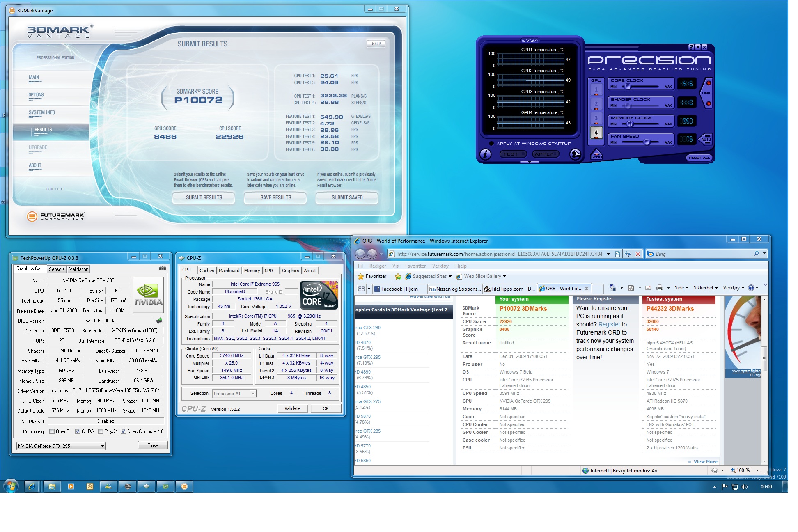Image resolution: width=798 pixels, height=532 pixels.
Task: Open the Side dropdown menu in IE
Action: point(682,288)
